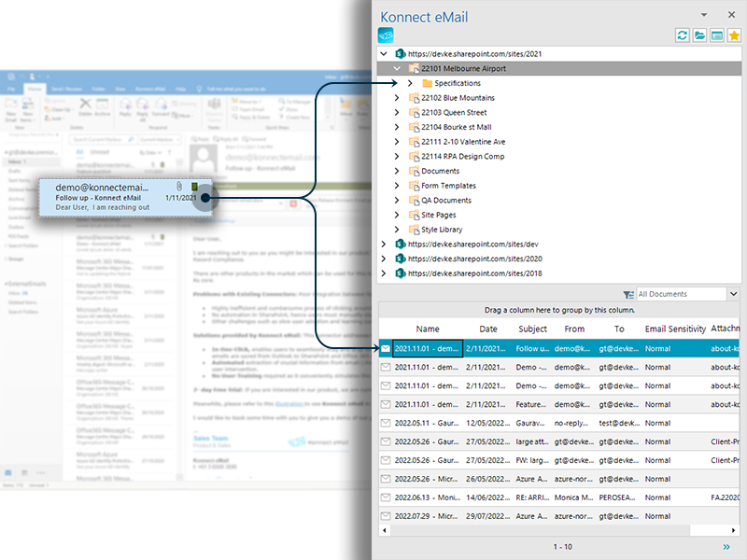Sort by the From column header

[574, 329]
